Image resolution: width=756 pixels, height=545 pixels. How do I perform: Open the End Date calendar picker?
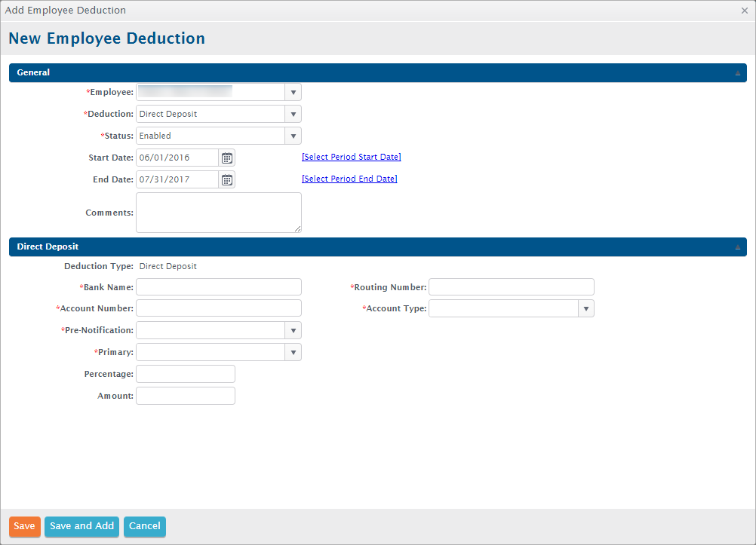point(226,179)
